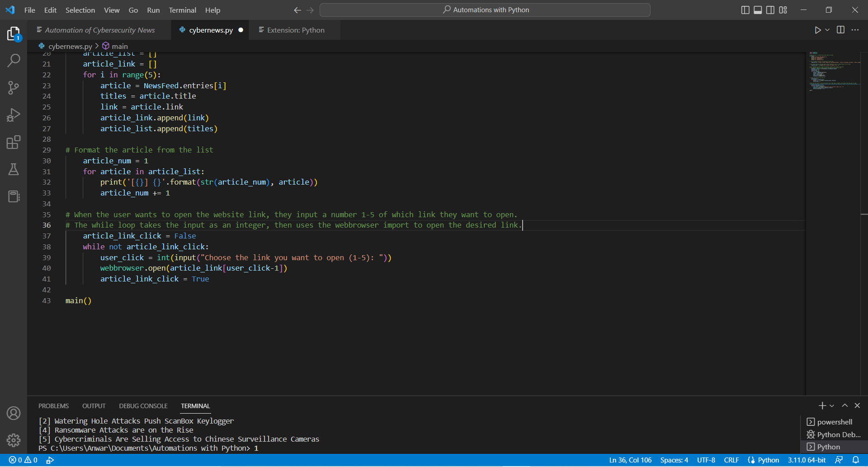Open the Selection menu
The height and width of the screenshot is (467, 868).
(80, 10)
